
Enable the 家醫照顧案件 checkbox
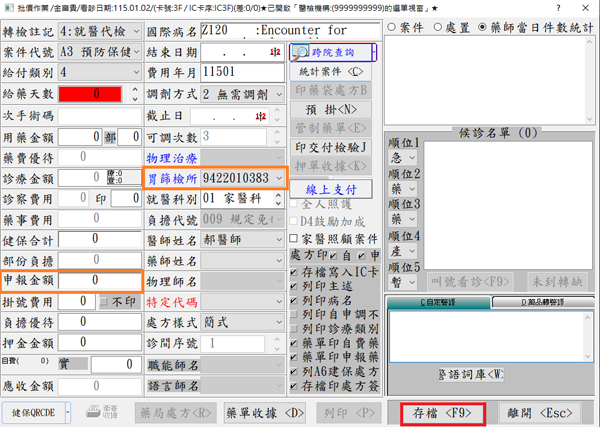[x=294, y=239]
